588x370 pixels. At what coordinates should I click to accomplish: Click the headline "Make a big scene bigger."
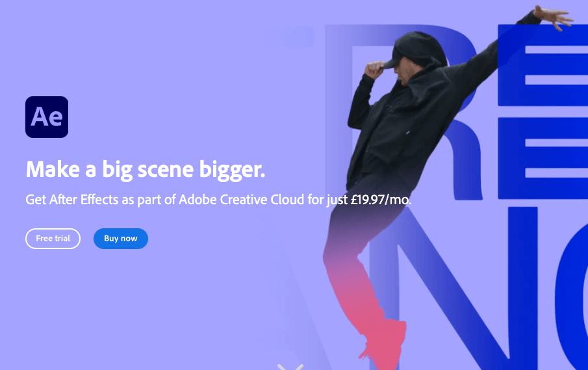pyautogui.click(x=146, y=170)
